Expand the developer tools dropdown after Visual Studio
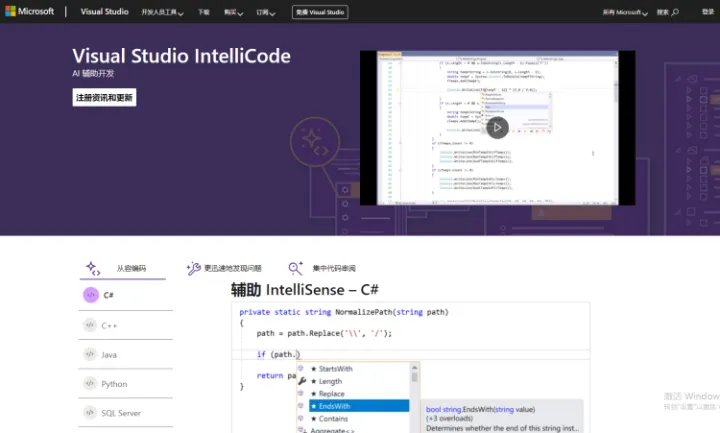This screenshot has width=720, height=433. tap(162, 12)
